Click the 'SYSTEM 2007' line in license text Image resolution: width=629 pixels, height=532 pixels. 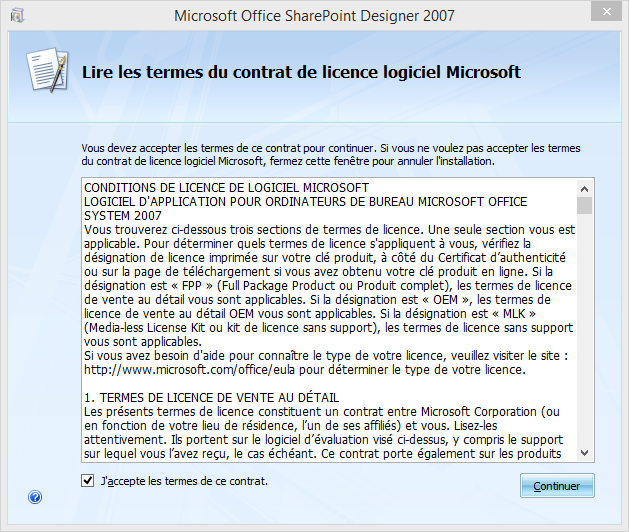[x=123, y=216]
